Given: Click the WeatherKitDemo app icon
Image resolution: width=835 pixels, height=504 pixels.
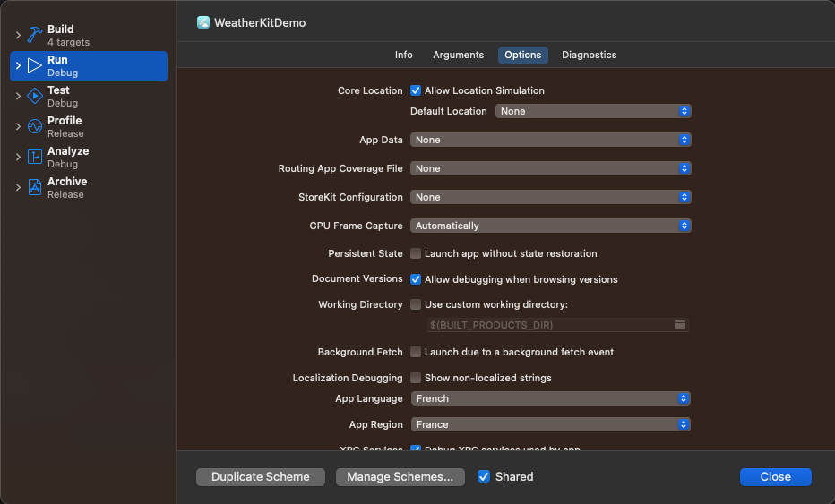Looking at the screenshot, I should pos(202,22).
